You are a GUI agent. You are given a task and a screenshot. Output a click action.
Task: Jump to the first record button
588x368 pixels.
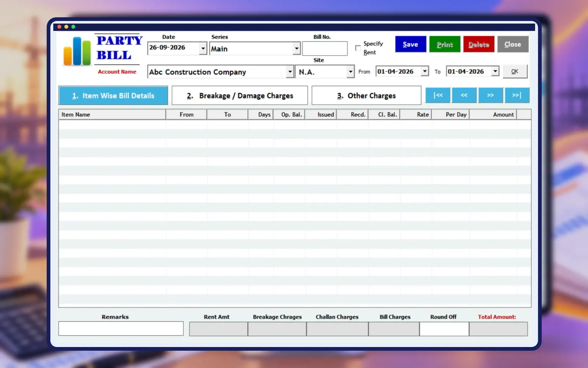[x=438, y=95]
